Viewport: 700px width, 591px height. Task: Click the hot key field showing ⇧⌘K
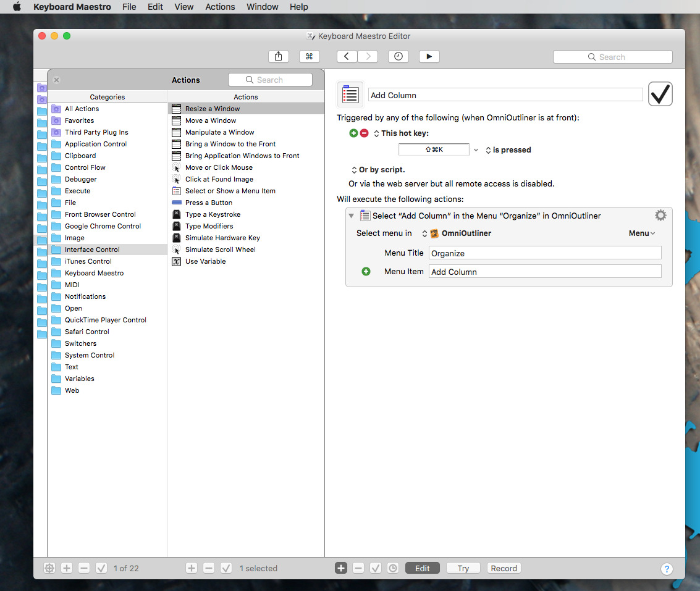tap(434, 149)
